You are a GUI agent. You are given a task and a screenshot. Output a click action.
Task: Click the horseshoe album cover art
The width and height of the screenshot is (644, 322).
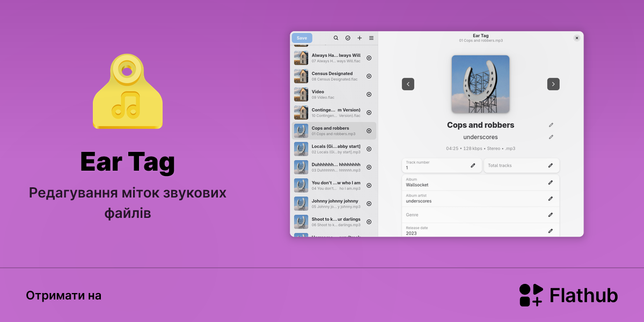(481, 84)
